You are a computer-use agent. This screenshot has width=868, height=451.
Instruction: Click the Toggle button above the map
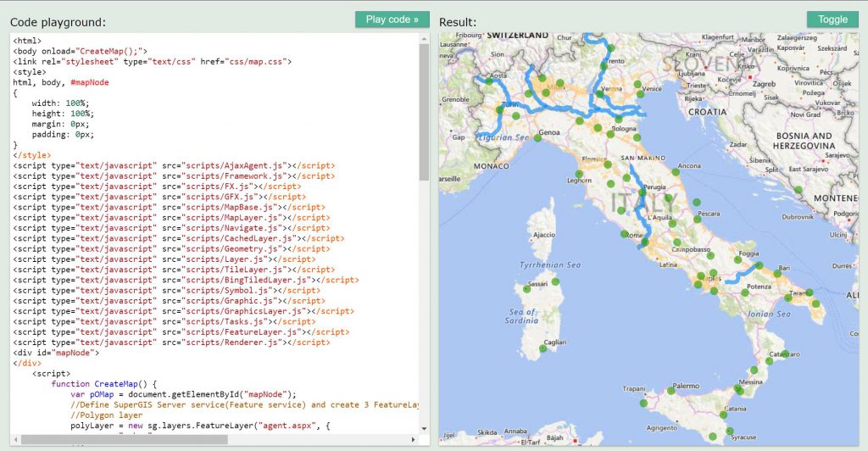pyautogui.click(x=832, y=19)
